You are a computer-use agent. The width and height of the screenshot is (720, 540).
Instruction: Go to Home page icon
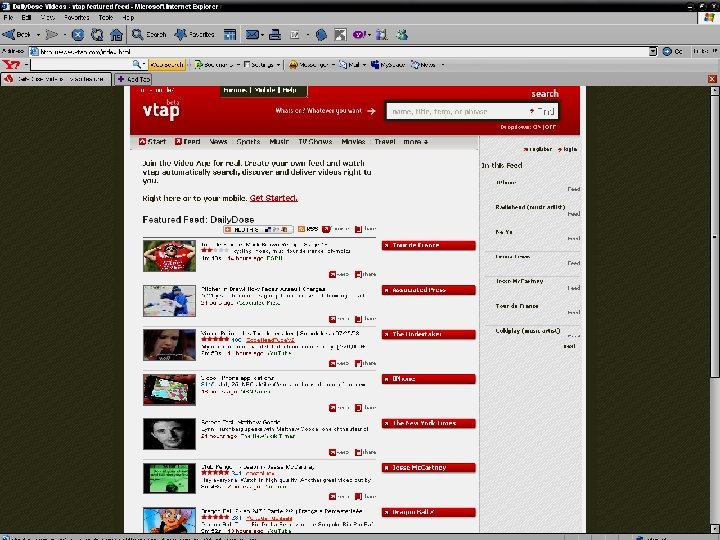coord(117,34)
